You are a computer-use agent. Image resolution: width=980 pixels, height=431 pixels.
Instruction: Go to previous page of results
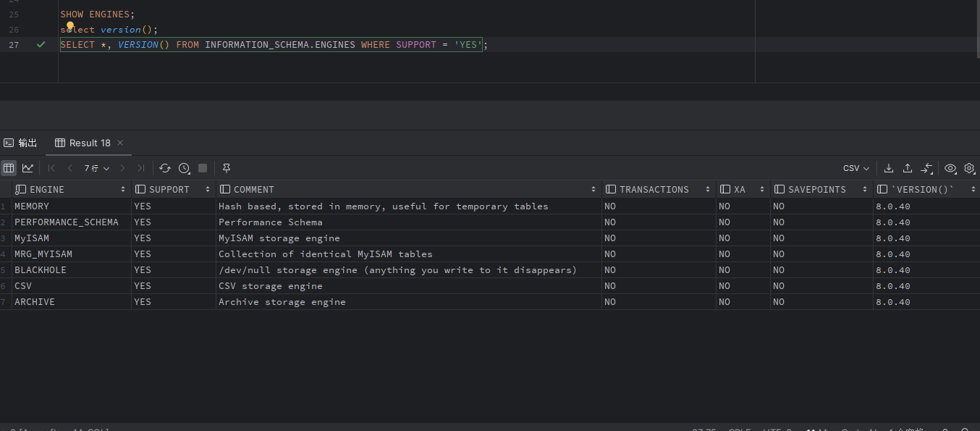point(70,168)
